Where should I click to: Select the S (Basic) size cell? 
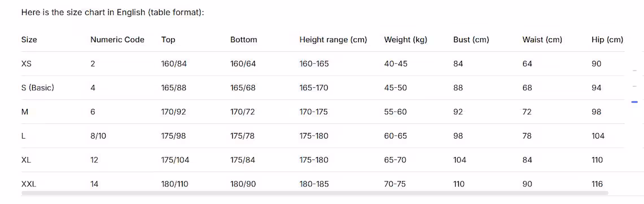coord(38,88)
